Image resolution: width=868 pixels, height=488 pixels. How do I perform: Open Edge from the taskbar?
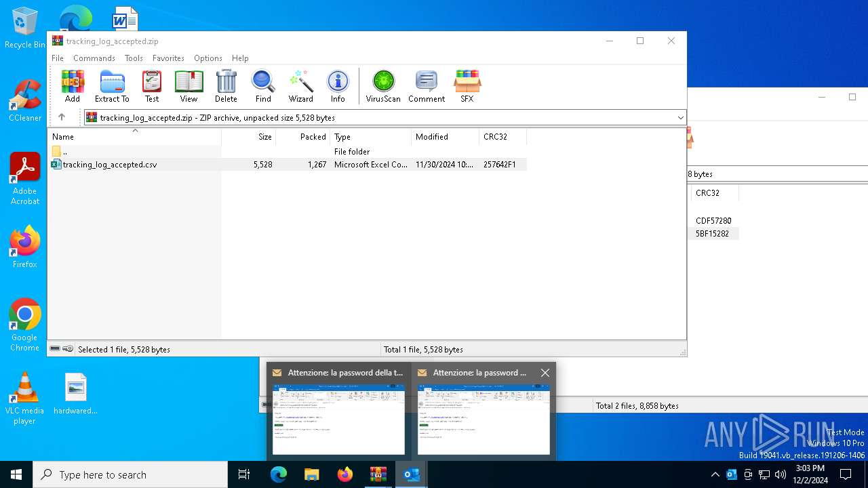point(279,474)
